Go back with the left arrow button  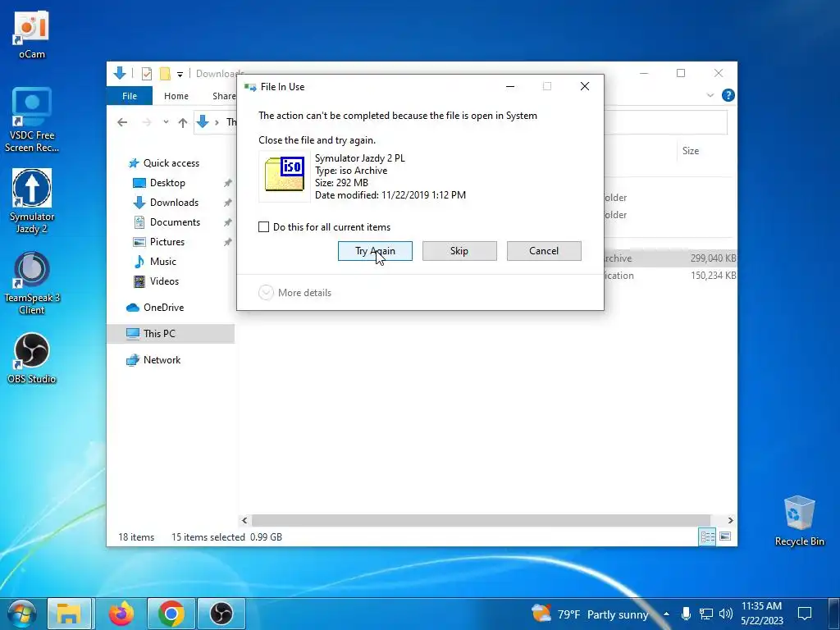click(x=122, y=123)
